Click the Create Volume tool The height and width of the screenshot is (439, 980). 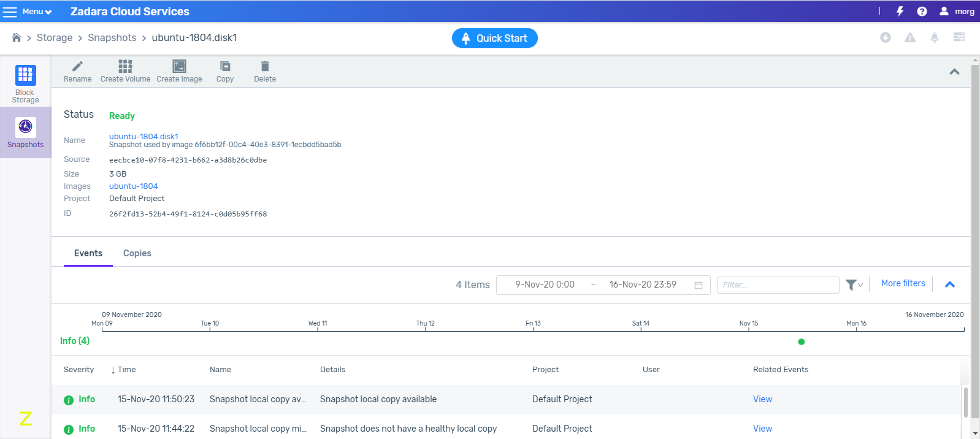[125, 71]
